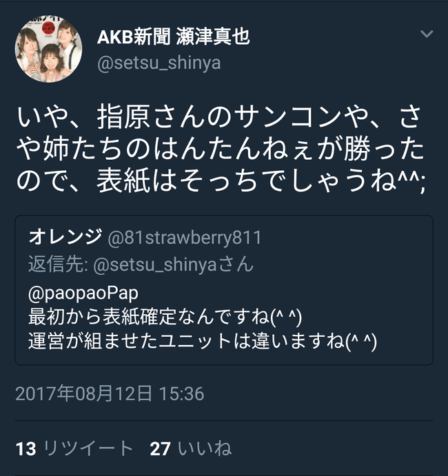
Task: Select the main tweet line starting いや、指原さん
Action: coord(220,117)
